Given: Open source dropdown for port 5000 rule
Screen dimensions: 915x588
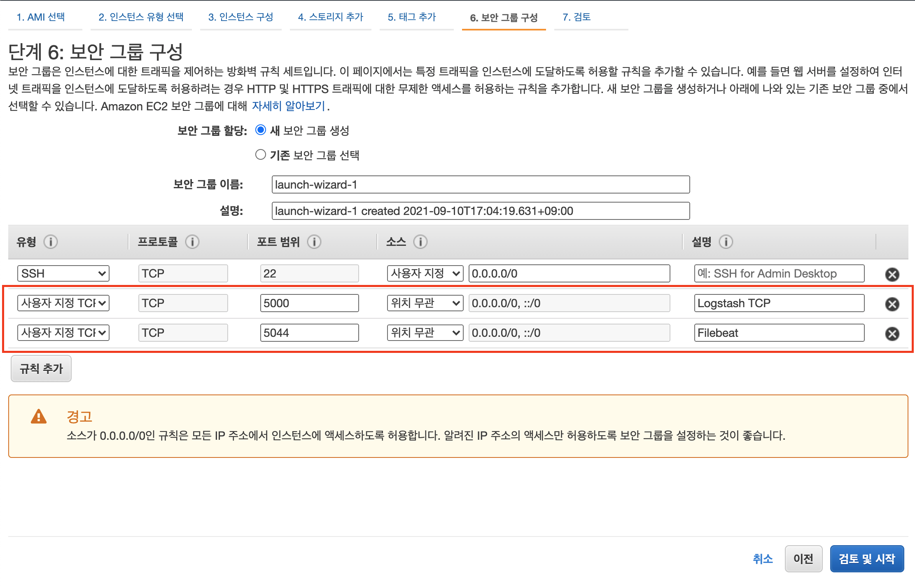Looking at the screenshot, I should (x=425, y=303).
